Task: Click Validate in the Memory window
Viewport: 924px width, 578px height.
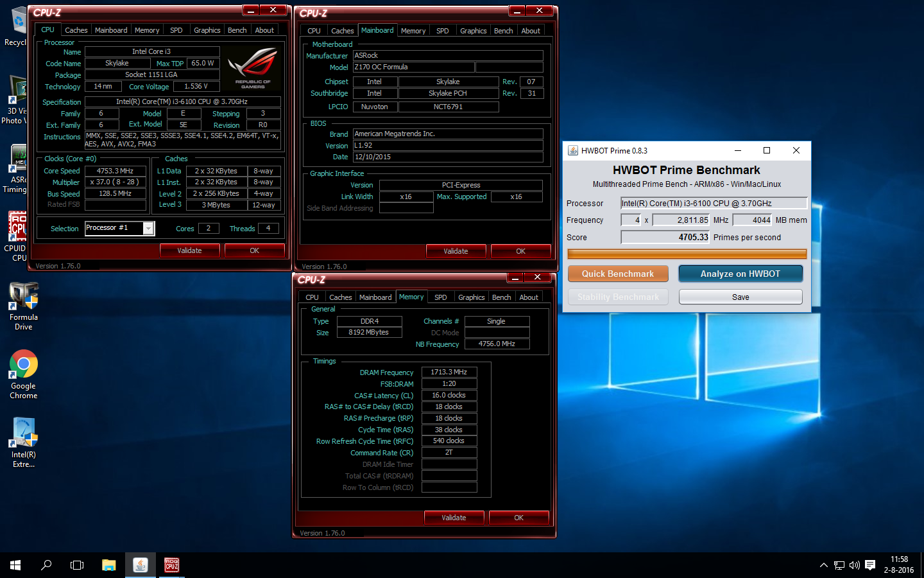Action: tap(454, 518)
